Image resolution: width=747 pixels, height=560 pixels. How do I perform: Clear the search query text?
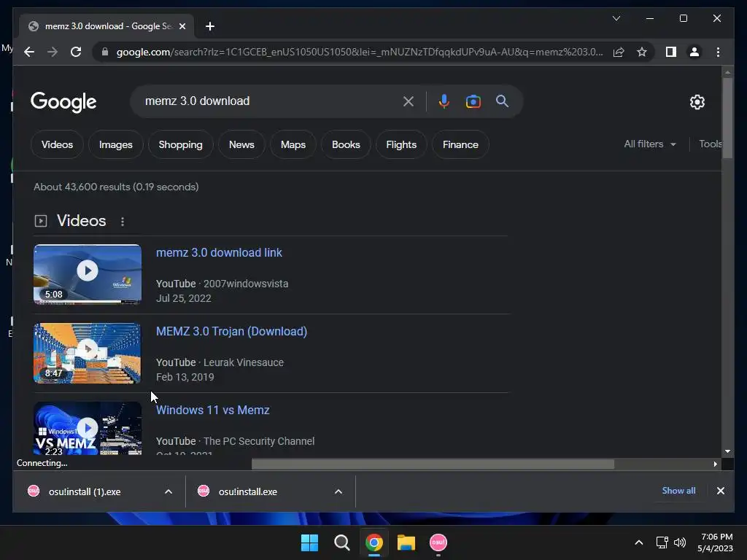pos(409,101)
